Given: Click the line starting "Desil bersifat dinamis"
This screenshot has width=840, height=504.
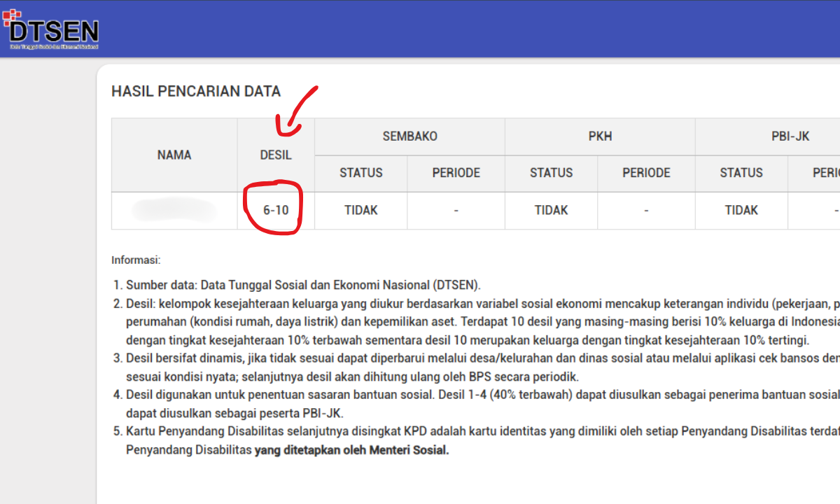Looking at the screenshot, I should 483,359.
